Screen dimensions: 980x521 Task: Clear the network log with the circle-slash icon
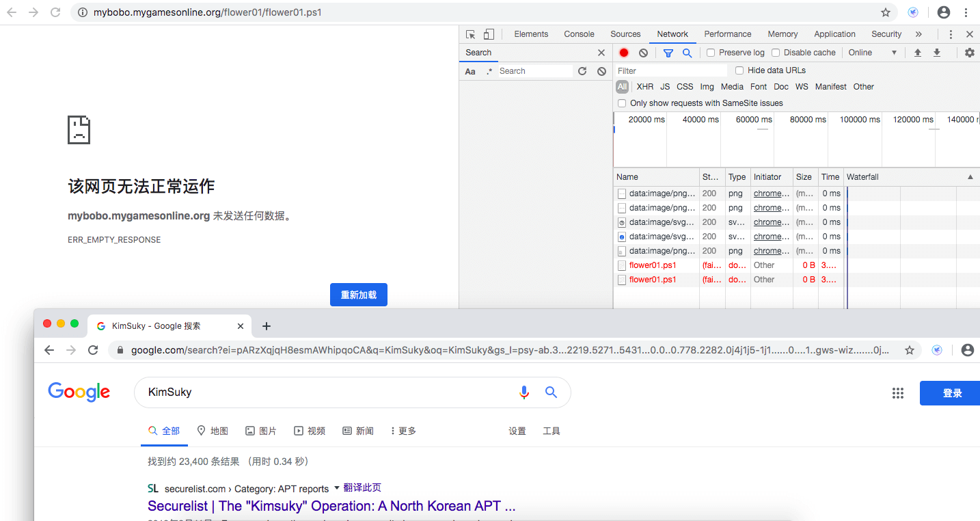[x=643, y=53]
